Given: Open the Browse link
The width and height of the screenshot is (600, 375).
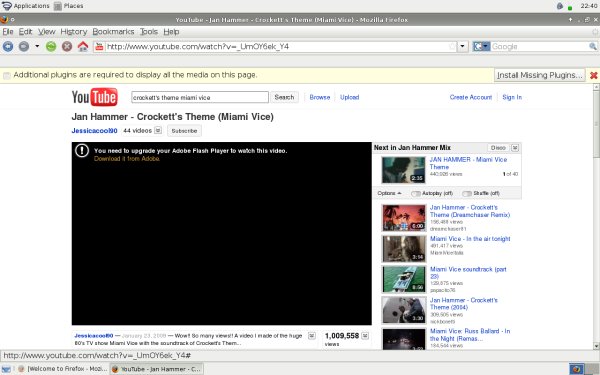Looking at the screenshot, I should [x=320, y=97].
